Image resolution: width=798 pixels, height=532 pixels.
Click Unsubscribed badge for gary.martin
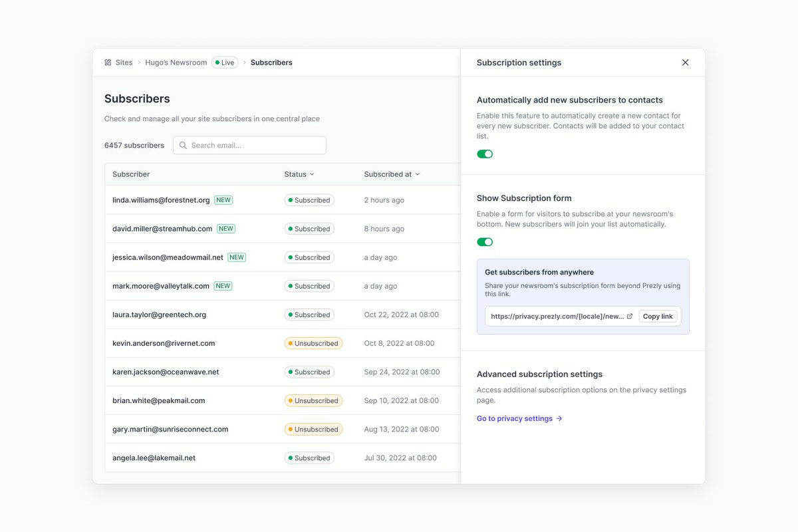[313, 429]
